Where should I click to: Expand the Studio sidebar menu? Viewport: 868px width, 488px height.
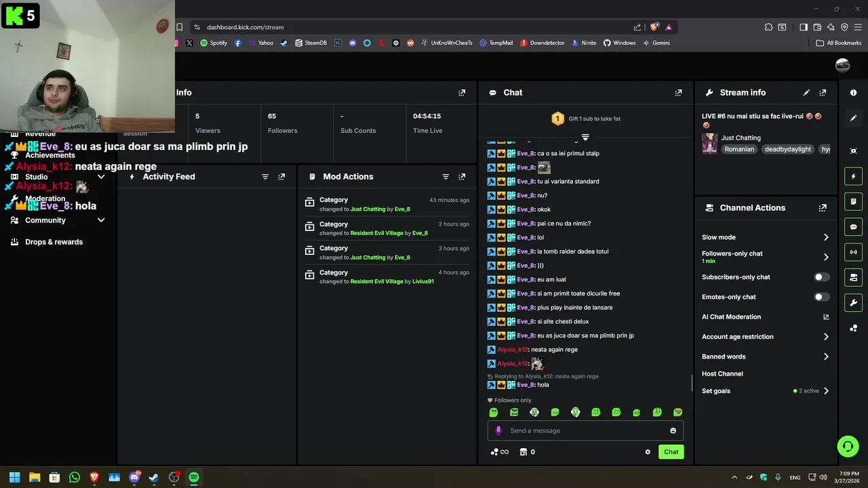[x=101, y=177]
